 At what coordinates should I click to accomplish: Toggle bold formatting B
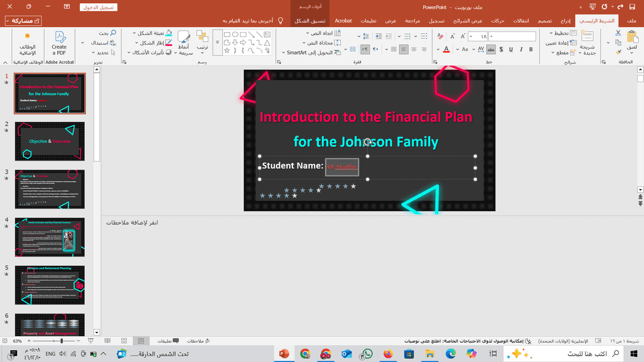[x=531, y=49]
